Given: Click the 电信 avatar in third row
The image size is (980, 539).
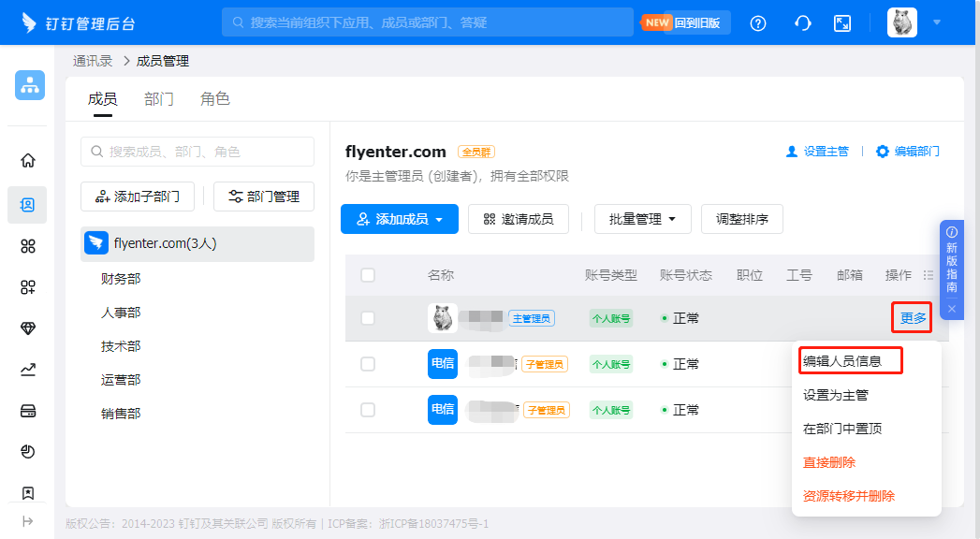Looking at the screenshot, I should coord(443,409).
